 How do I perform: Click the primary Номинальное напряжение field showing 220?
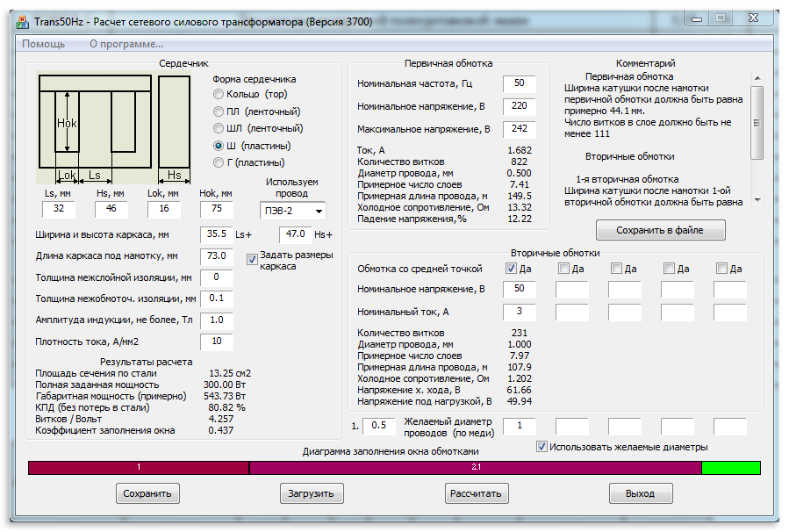tap(520, 106)
